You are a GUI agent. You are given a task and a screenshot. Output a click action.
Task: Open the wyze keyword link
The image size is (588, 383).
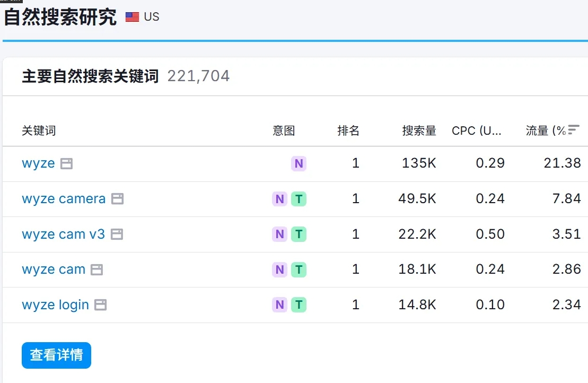coord(38,163)
